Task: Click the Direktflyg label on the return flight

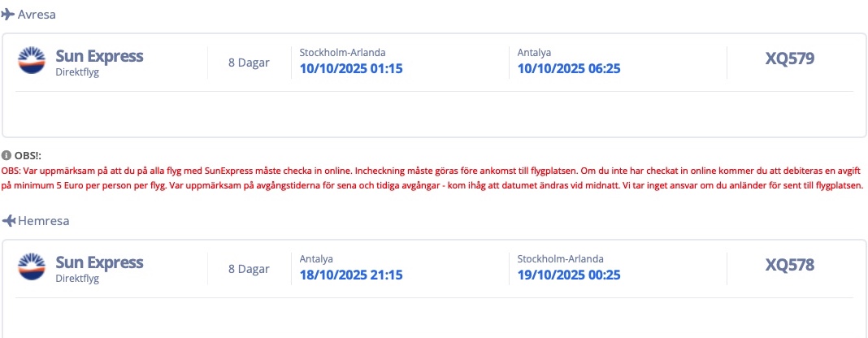Action: 77,278
